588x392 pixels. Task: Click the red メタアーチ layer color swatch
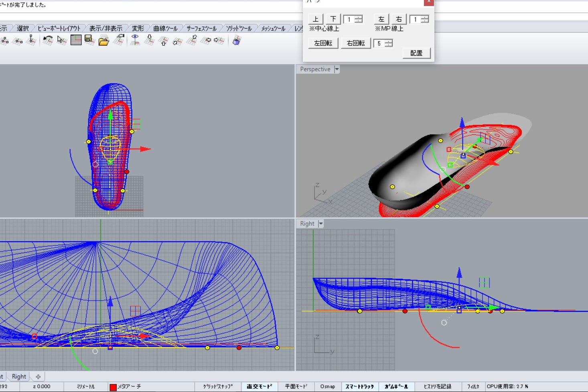tap(113, 387)
